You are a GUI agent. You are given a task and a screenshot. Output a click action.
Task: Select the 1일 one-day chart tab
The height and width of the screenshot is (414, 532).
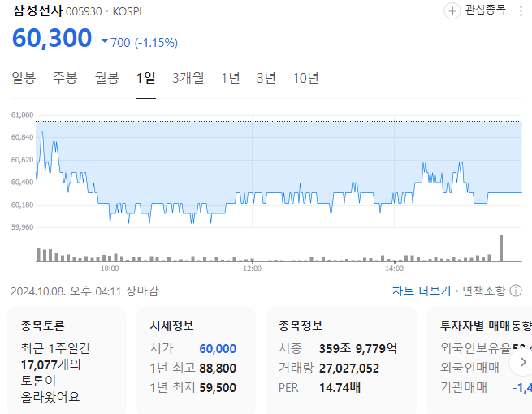tap(145, 78)
